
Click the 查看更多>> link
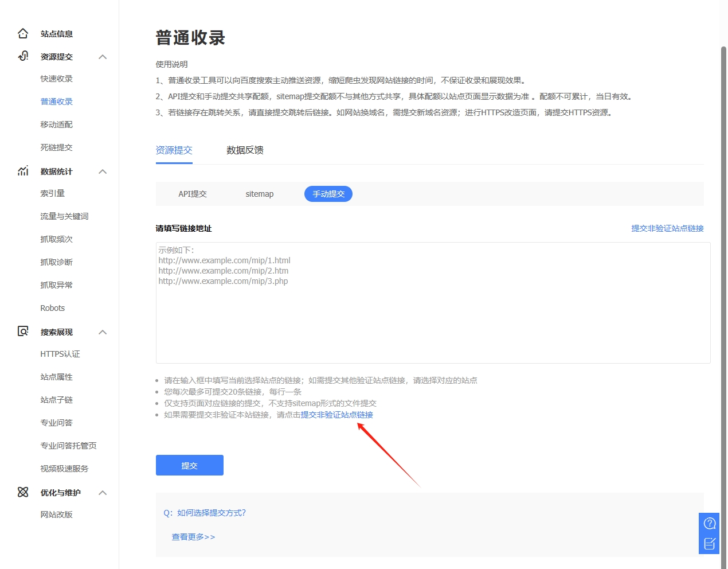click(x=193, y=537)
